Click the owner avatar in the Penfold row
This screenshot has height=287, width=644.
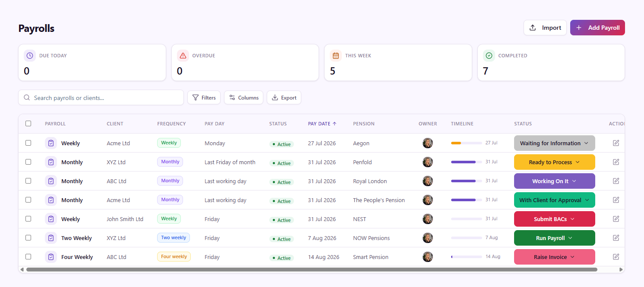tap(428, 162)
